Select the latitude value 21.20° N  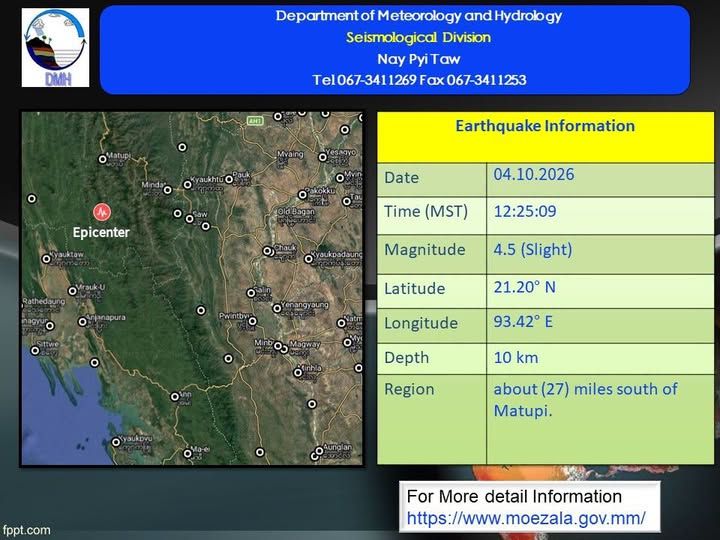tap(524, 287)
